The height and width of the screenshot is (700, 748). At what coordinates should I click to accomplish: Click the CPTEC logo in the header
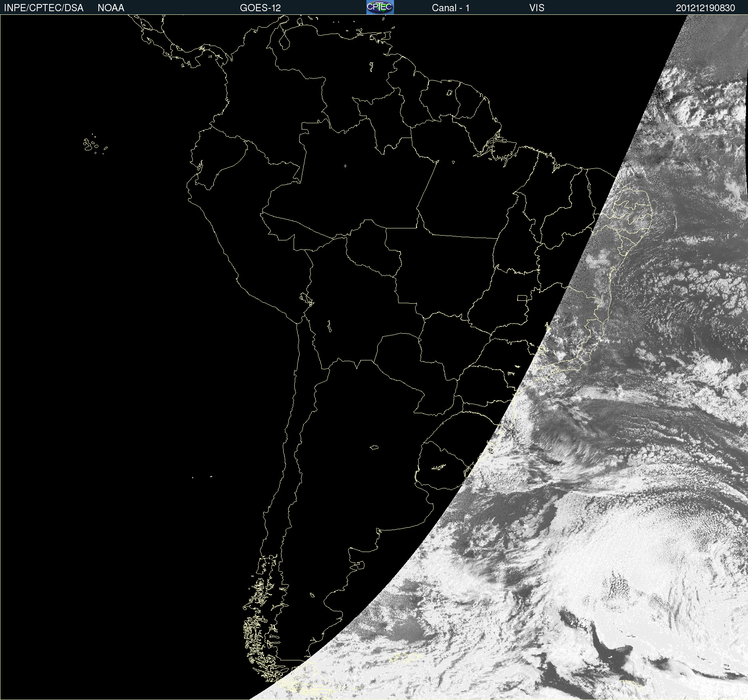380,7
